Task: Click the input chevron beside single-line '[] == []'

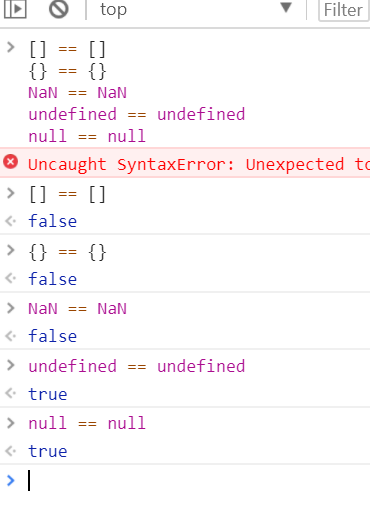Action: (x=11, y=193)
